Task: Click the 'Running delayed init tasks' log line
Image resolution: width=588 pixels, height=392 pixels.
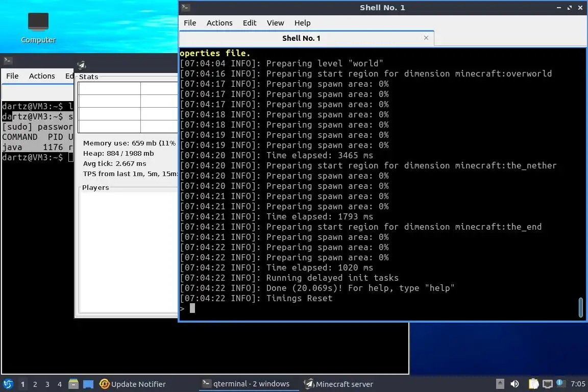Action: coord(289,278)
